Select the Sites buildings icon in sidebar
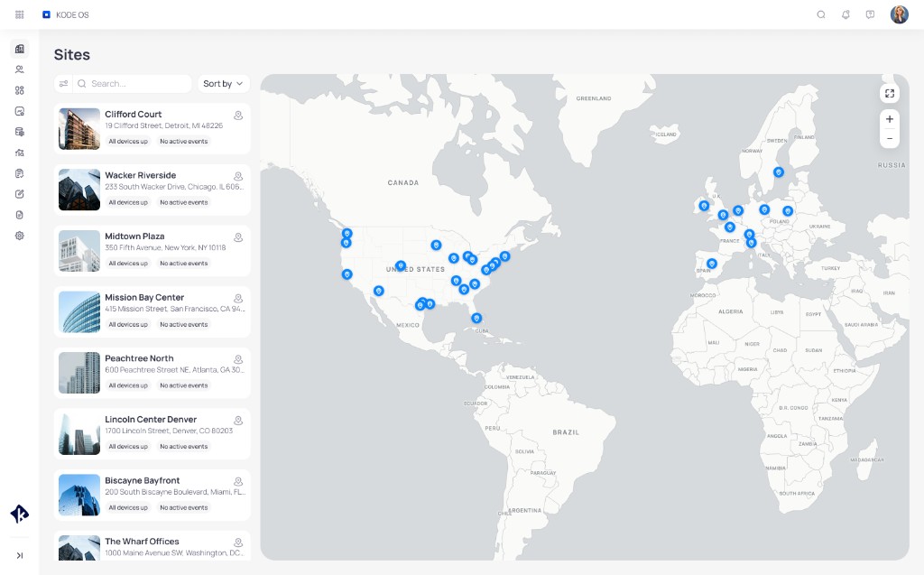This screenshot has width=924, height=575. click(20, 49)
